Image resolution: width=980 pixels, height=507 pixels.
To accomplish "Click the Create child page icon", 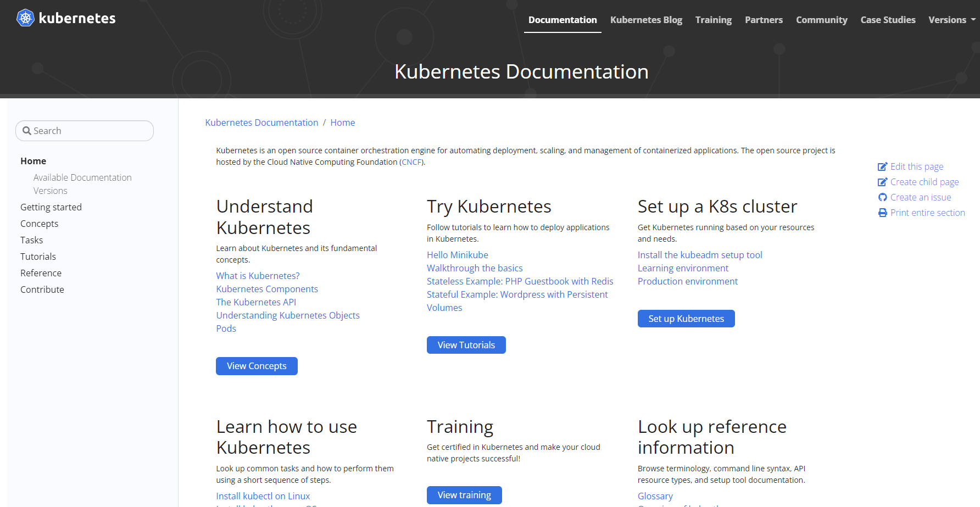I will pos(882,182).
